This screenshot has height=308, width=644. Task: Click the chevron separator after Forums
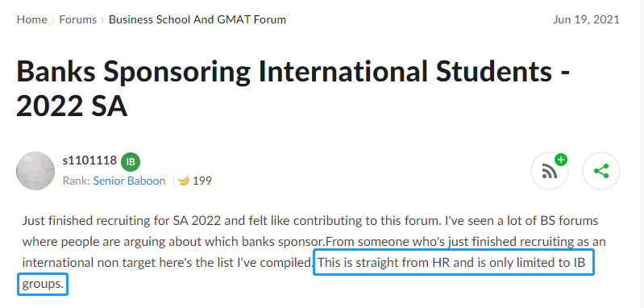click(x=102, y=19)
